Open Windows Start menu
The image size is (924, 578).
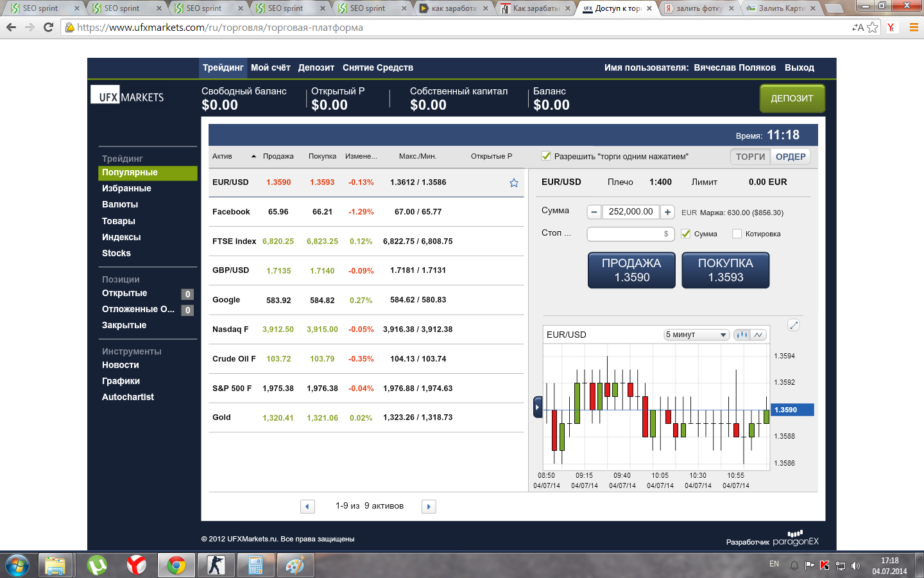[17, 565]
